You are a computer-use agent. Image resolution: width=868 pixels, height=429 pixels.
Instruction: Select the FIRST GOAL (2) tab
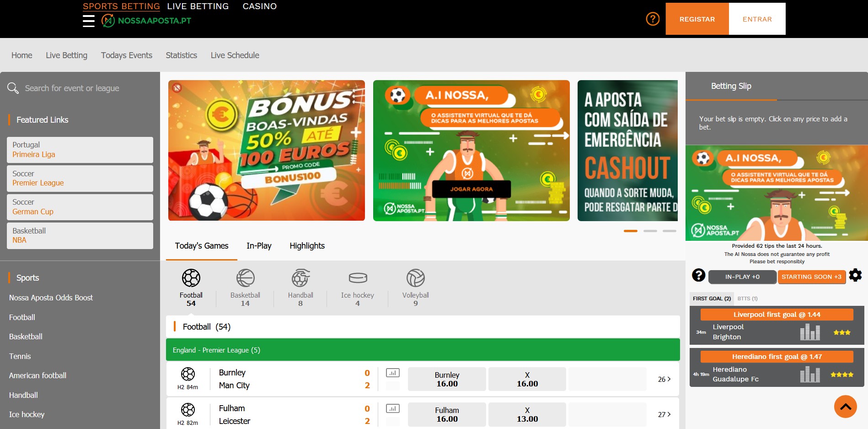(712, 299)
